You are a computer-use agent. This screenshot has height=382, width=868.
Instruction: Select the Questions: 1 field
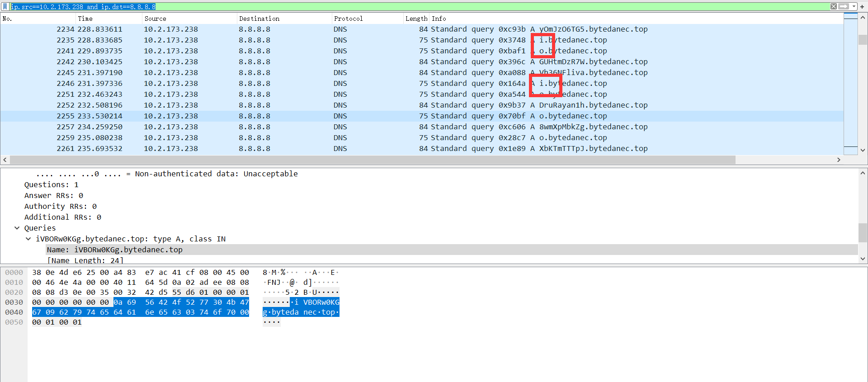pos(52,184)
